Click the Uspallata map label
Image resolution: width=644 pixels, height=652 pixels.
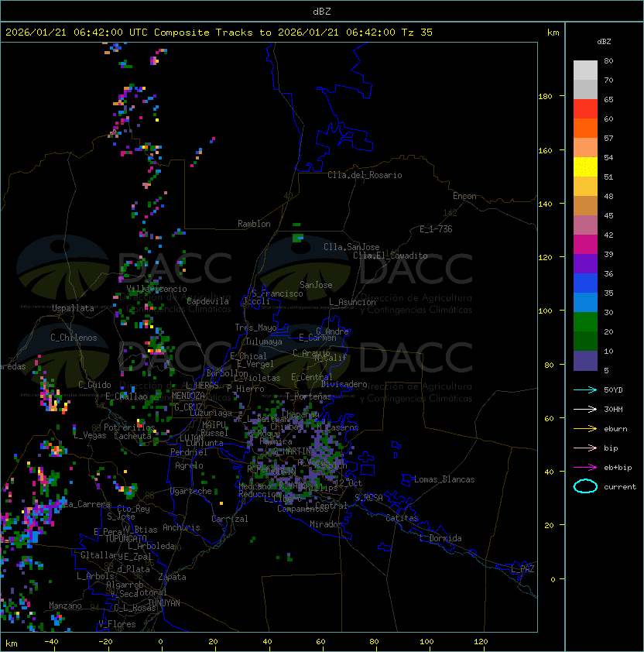coord(73,308)
